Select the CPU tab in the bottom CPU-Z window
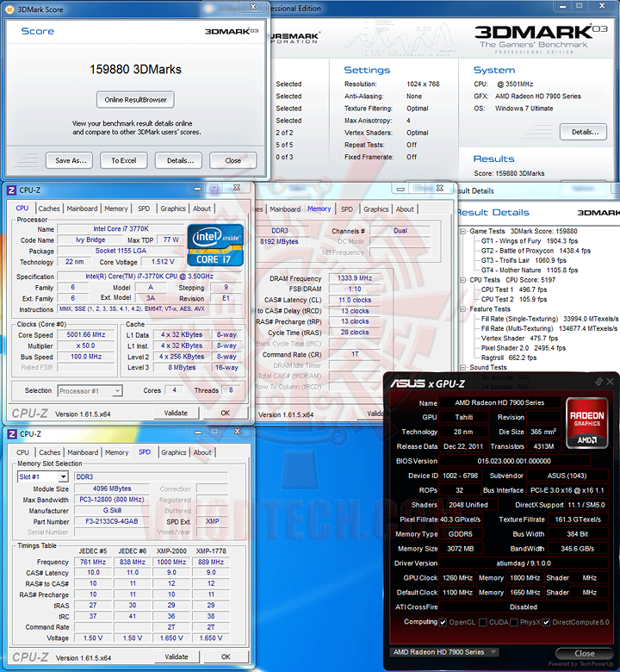The image size is (620, 672). pos(22,452)
